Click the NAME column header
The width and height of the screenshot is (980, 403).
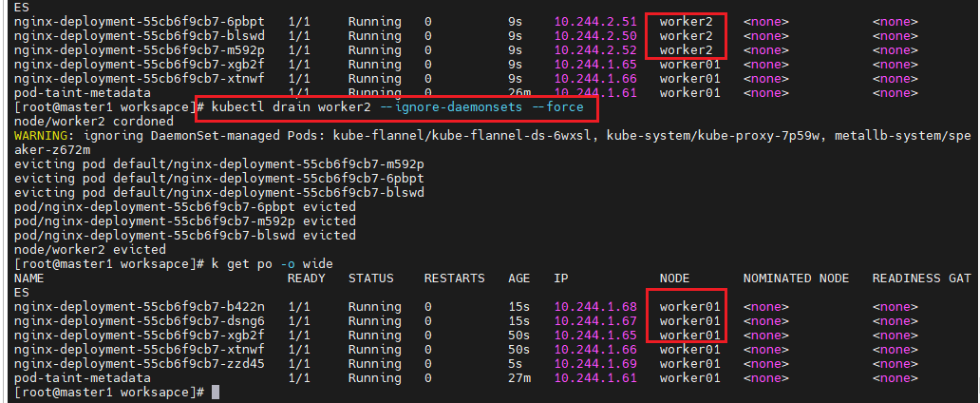coord(28,278)
